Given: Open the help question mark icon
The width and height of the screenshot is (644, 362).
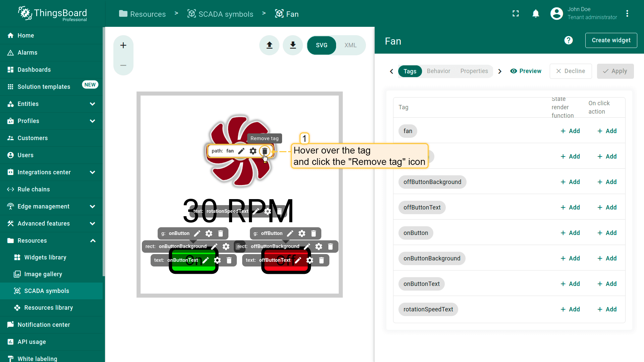Looking at the screenshot, I should [x=569, y=41].
